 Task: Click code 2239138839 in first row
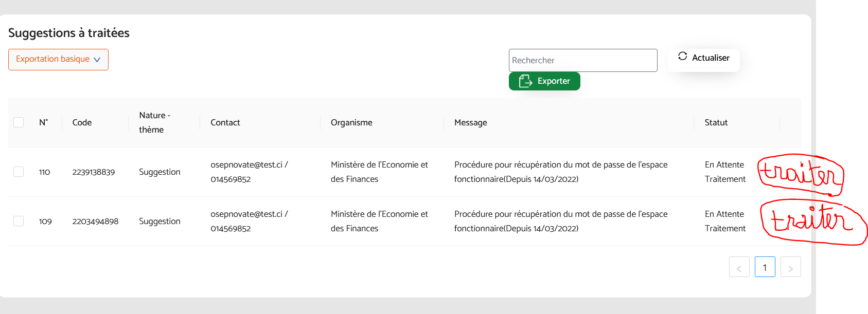tap(94, 172)
